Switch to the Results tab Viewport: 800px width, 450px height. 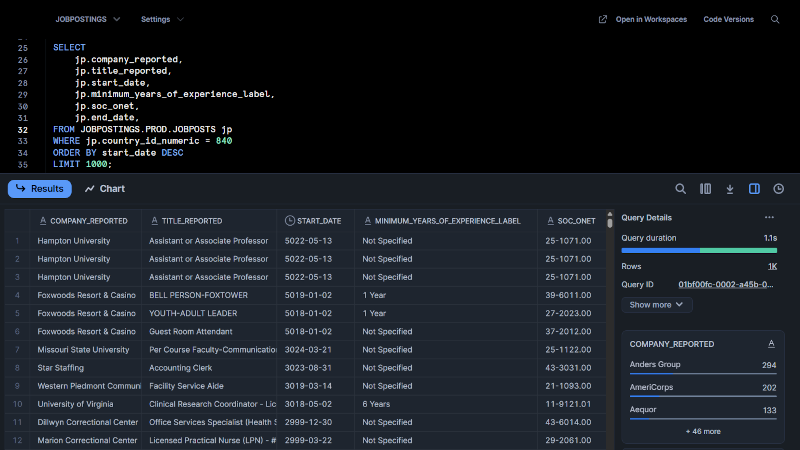[x=40, y=189]
